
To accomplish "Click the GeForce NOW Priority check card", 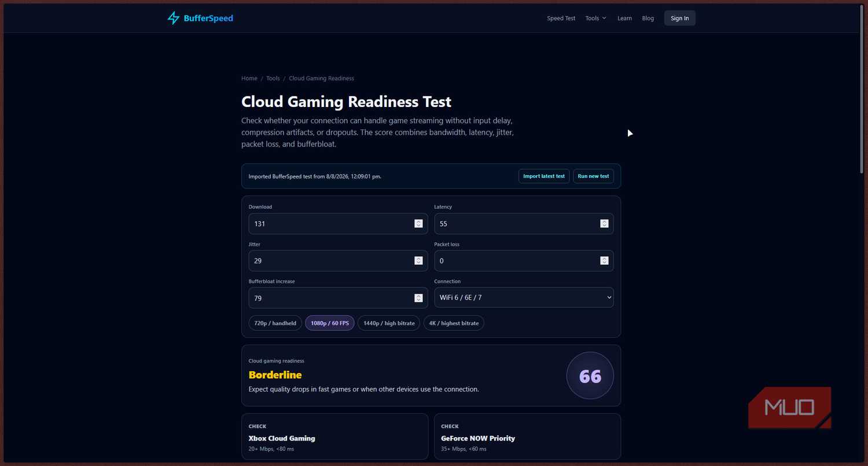I will tap(527, 437).
